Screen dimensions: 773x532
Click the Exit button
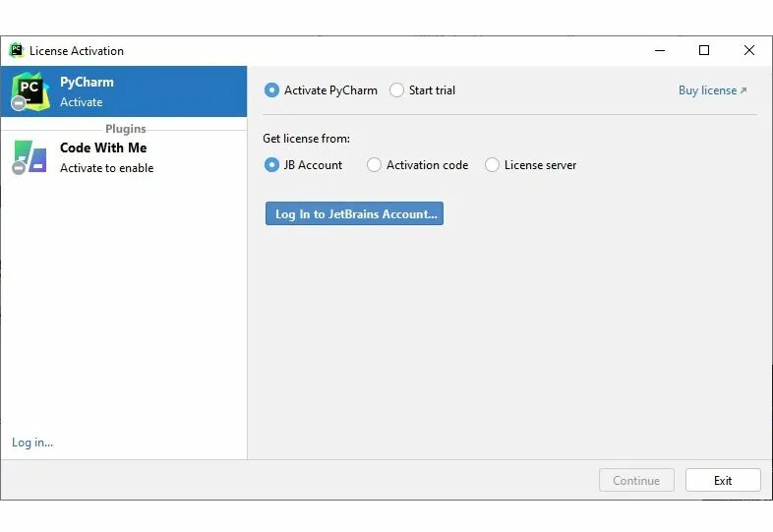tap(723, 480)
